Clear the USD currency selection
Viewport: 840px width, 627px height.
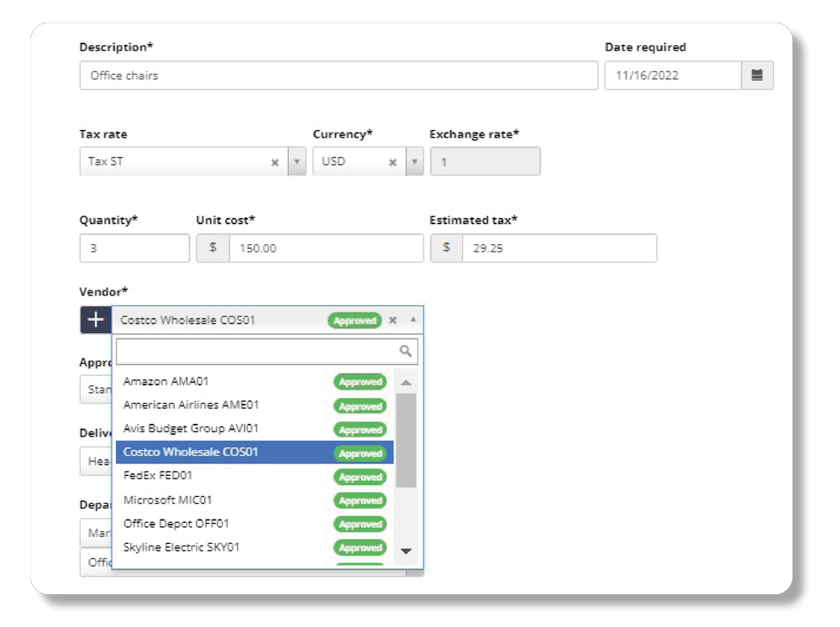point(392,162)
